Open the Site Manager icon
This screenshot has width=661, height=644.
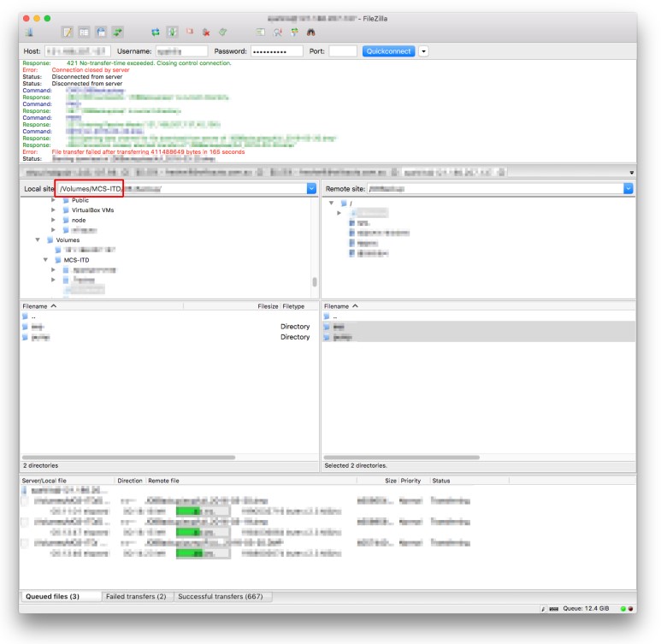[x=30, y=32]
